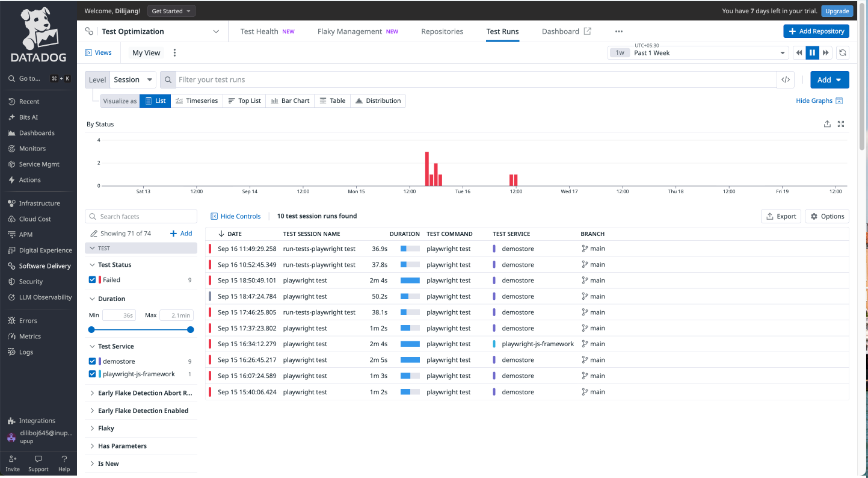Screen dimensions: 868x478
Task: Uncheck the demostore test service filter
Action: point(92,361)
